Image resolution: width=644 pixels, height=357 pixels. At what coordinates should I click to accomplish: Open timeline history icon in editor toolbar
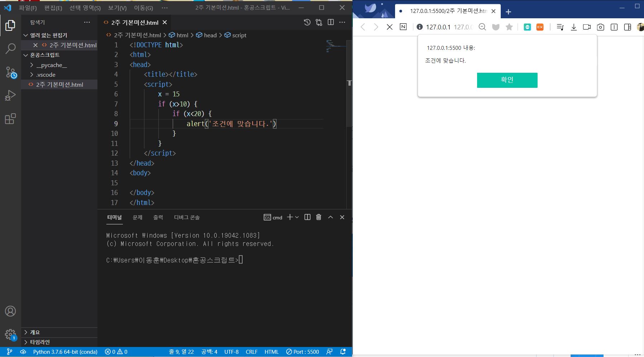(307, 22)
